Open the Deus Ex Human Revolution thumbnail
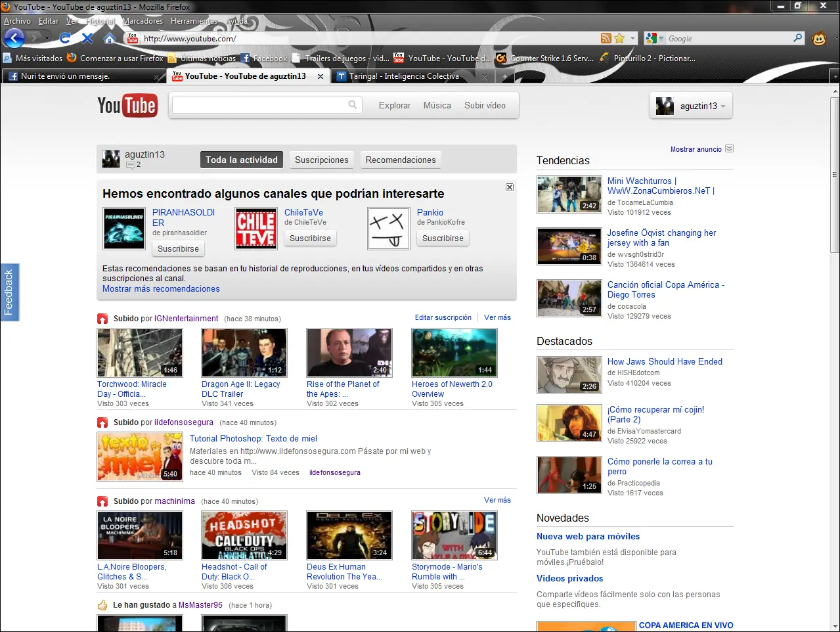Image resolution: width=840 pixels, height=632 pixels. click(349, 535)
